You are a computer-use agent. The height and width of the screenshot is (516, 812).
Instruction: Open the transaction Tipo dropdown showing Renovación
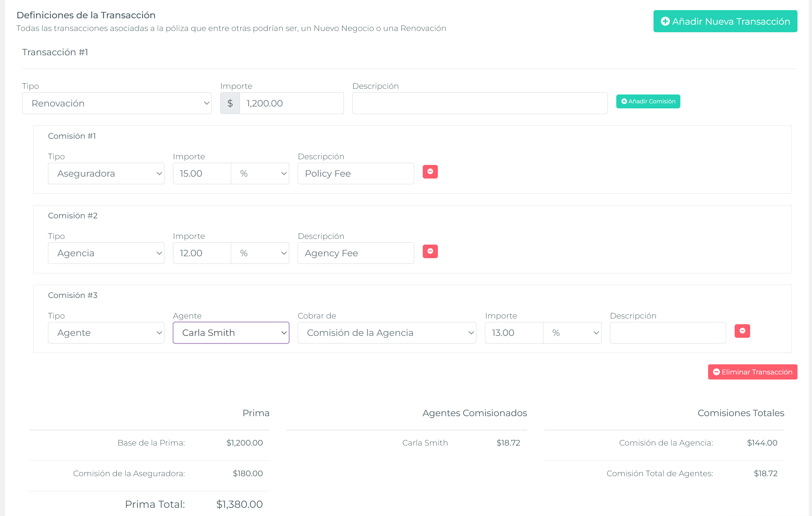[117, 103]
